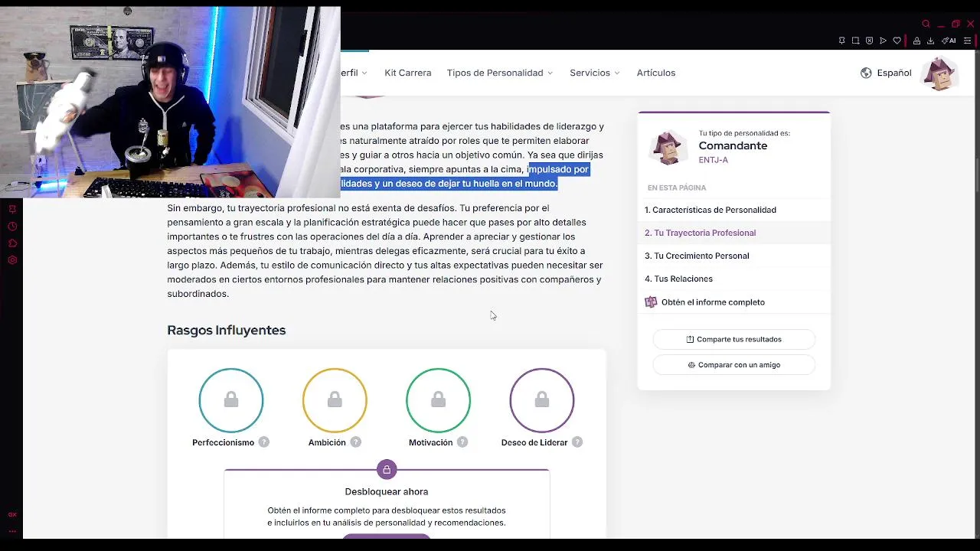Open the browser account profile icon

(x=916, y=41)
